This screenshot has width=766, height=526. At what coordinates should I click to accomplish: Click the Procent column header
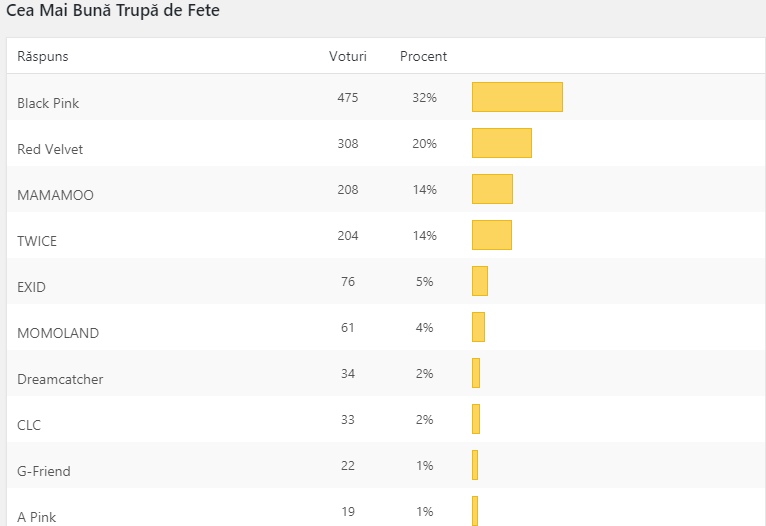[423, 56]
